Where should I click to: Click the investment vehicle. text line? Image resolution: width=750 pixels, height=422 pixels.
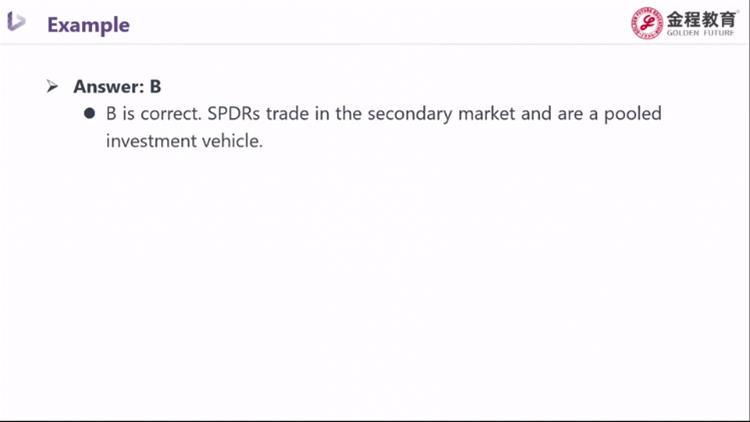tap(185, 141)
